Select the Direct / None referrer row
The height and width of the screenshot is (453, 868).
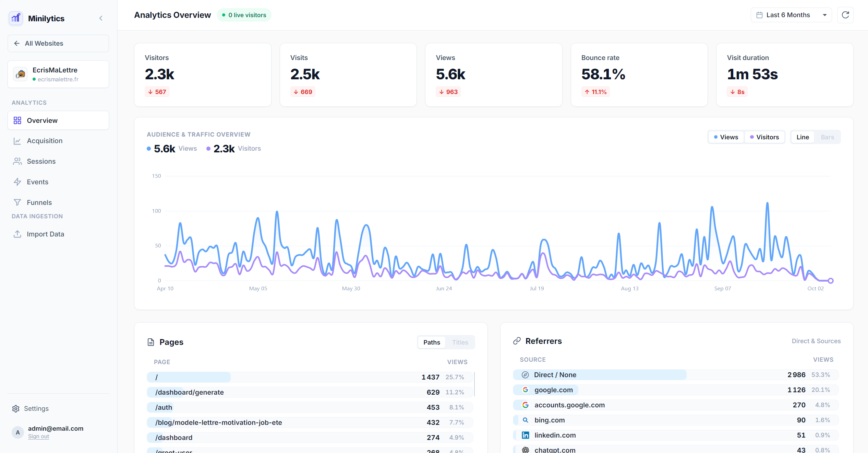(x=676, y=375)
